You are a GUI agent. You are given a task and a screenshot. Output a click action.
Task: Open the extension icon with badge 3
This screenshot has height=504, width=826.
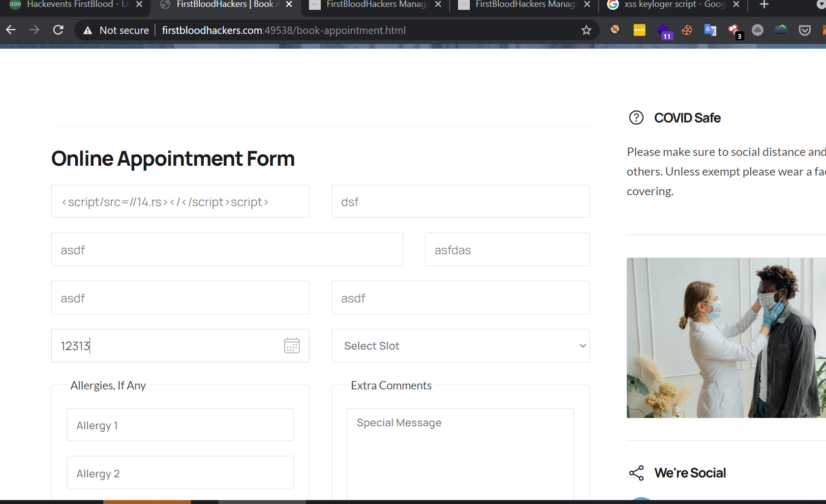click(x=735, y=32)
